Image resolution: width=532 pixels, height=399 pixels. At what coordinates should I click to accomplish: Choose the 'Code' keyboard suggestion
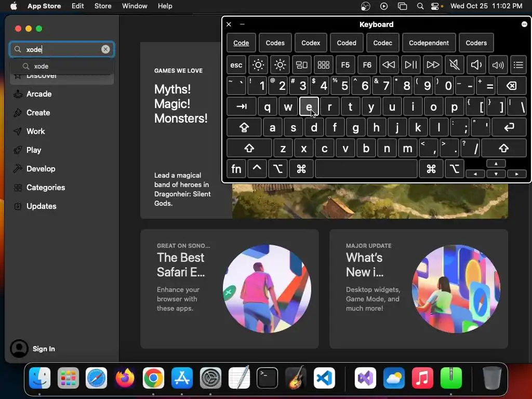coord(241,43)
